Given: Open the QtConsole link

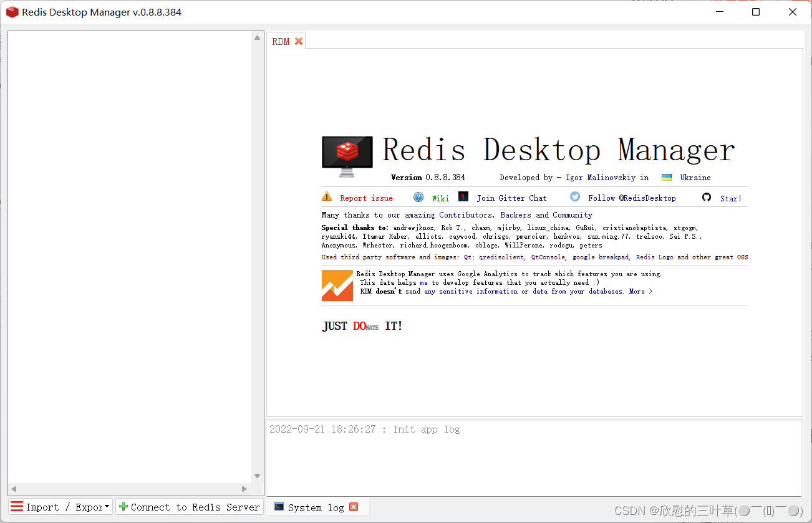Looking at the screenshot, I should (548, 257).
